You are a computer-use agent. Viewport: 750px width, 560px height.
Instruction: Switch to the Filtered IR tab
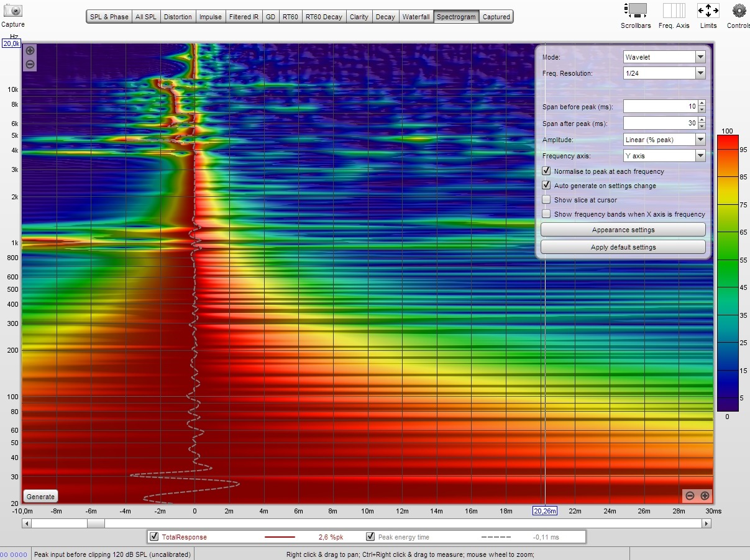coord(244,17)
